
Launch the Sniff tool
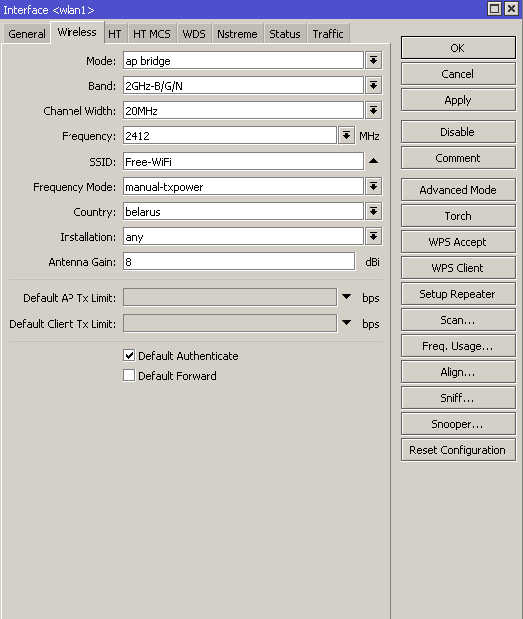458,398
